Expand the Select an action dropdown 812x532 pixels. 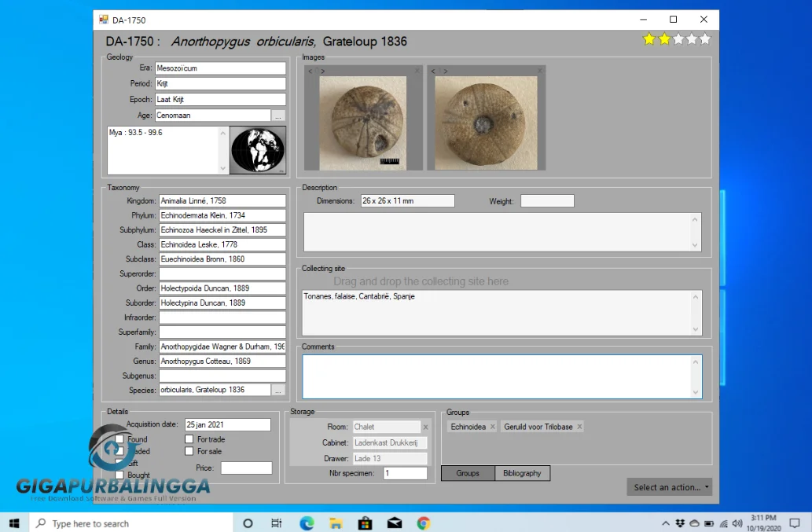pos(670,487)
